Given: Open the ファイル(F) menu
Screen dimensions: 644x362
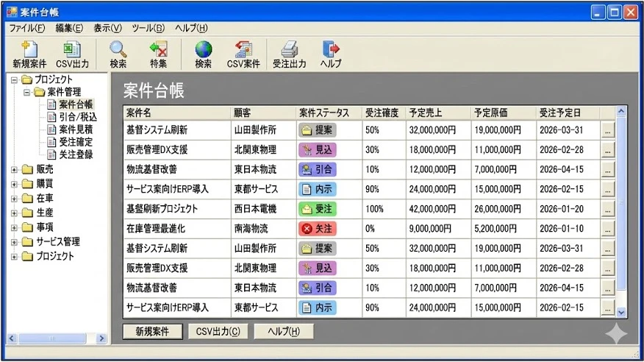Looking at the screenshot, I should point(27,28).
